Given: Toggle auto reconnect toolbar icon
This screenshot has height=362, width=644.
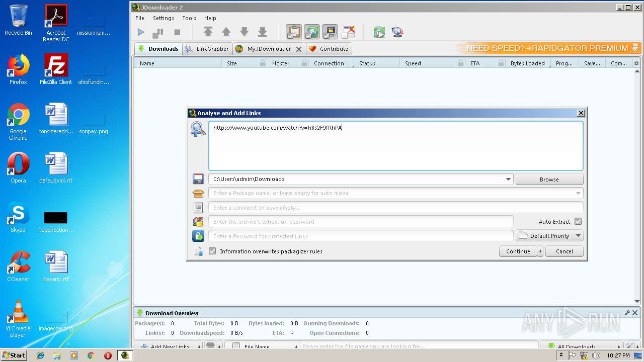Looking at the screenshot, I should [x=312, y=32].
